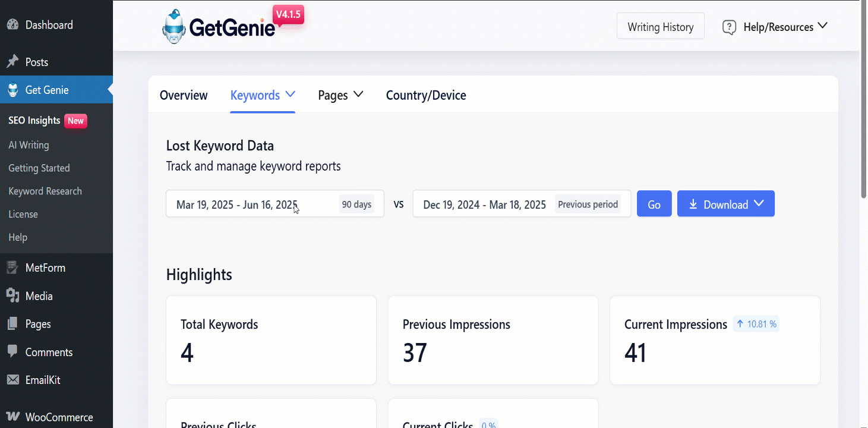
Task: Click the EmailKit envelope icon
Action: coord(12,380)
